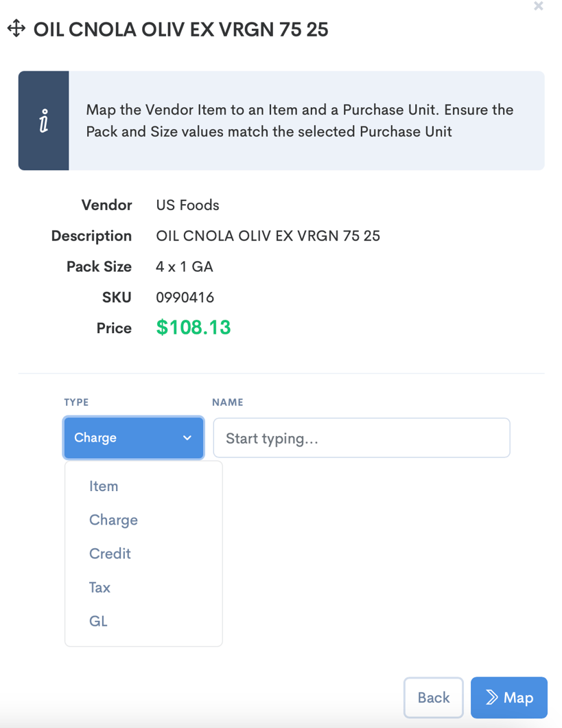Click the green $108.13 price value

[194, 328]
